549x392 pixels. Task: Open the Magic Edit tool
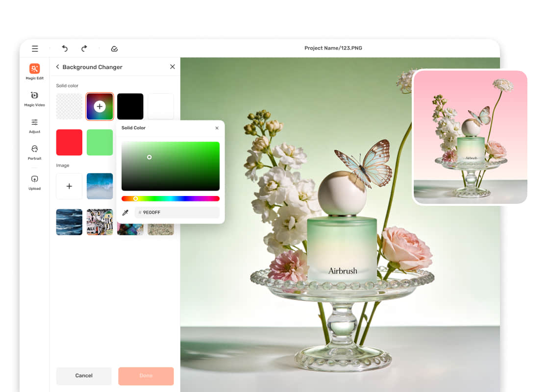tap(34, 72)
